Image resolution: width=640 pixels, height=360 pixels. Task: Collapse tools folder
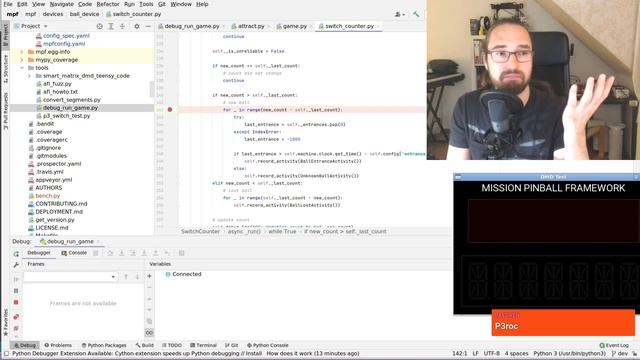coord(22,68)
